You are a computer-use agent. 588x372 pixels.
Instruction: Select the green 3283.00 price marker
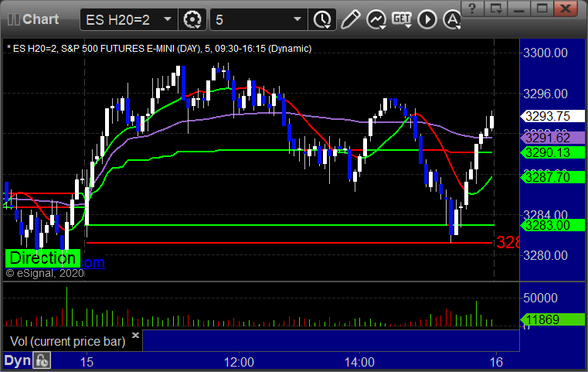pos(552,225)
